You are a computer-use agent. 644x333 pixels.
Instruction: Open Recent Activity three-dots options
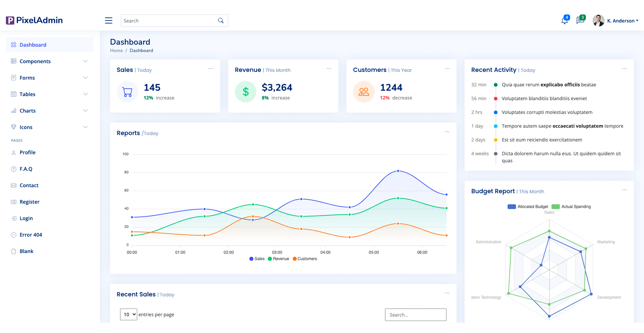(624, 68)
